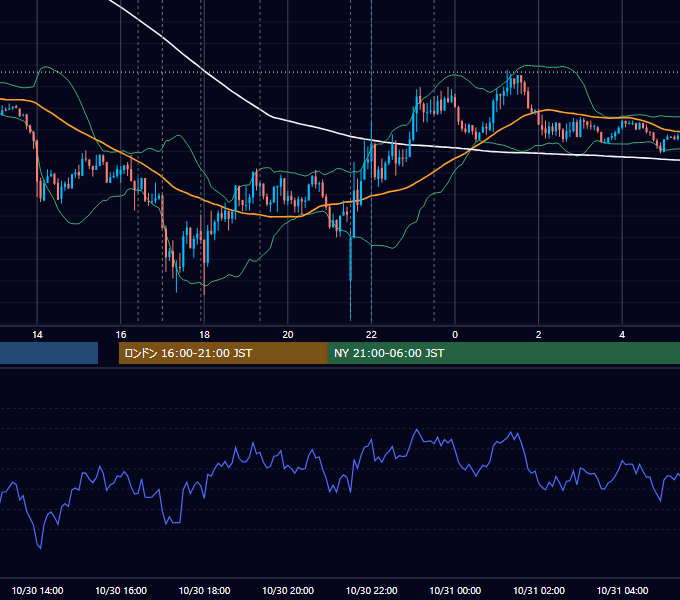
Task: Click the hour label 16 on price chart axis
Action: point(121,335)
